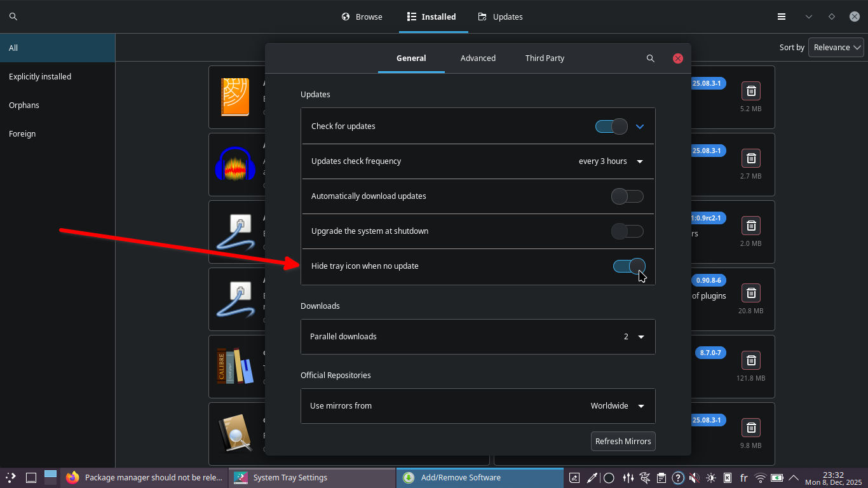This screenshot has height=488, width=868.
Task: Open the Wi-Fi network tray icon
Action: (760, 478)
